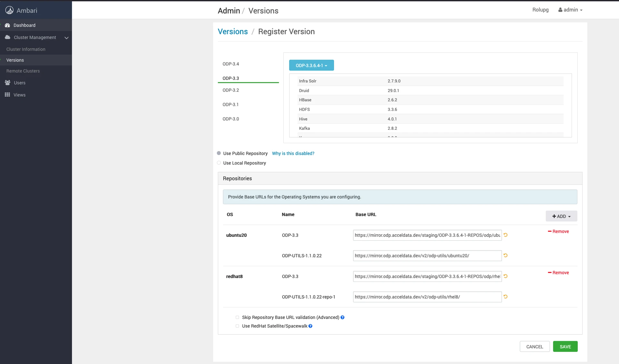
Task: Click the Ambari logo icon
Action: click(9, 10)
